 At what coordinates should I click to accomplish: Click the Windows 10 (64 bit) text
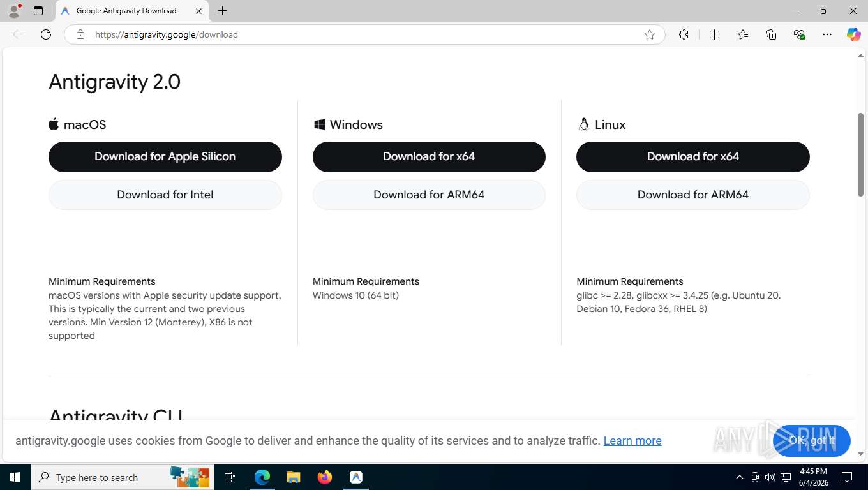pos(355,295)
